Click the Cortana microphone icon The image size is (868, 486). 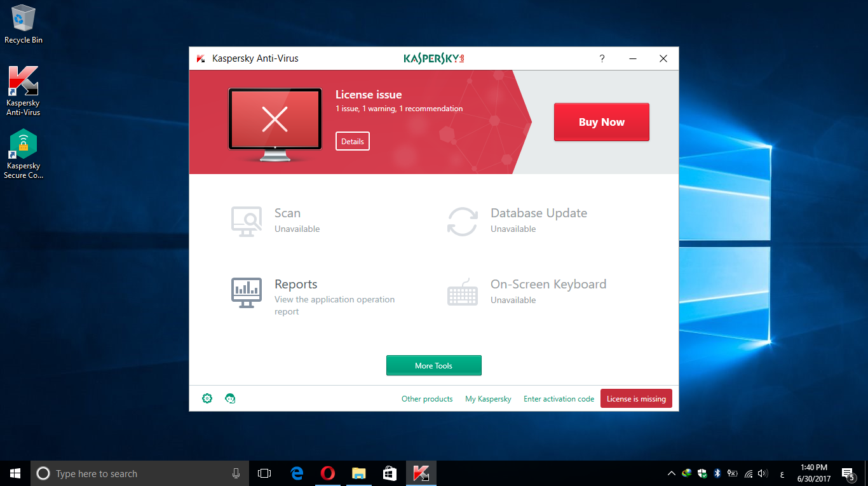point(236,473)
